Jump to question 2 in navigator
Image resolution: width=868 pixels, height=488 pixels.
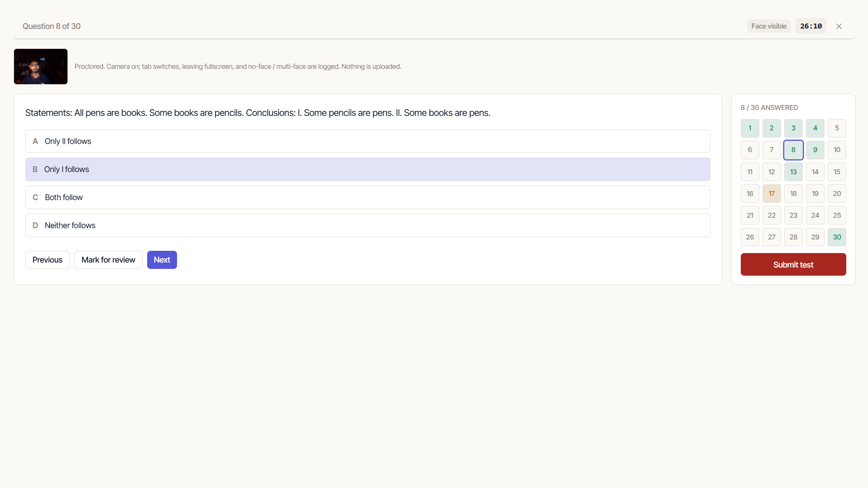772,128
